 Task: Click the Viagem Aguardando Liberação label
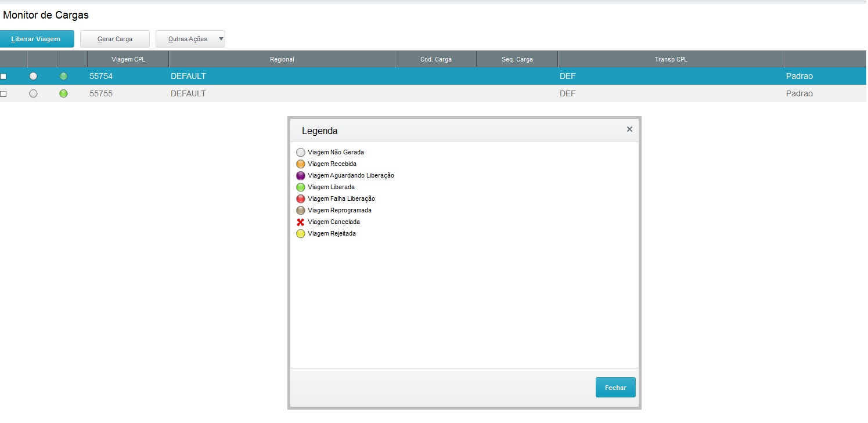point(351,175)
